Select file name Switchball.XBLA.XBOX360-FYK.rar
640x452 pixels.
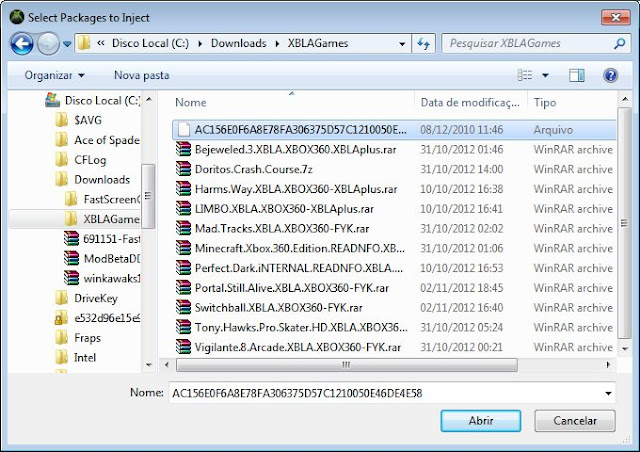click(279, 308)
